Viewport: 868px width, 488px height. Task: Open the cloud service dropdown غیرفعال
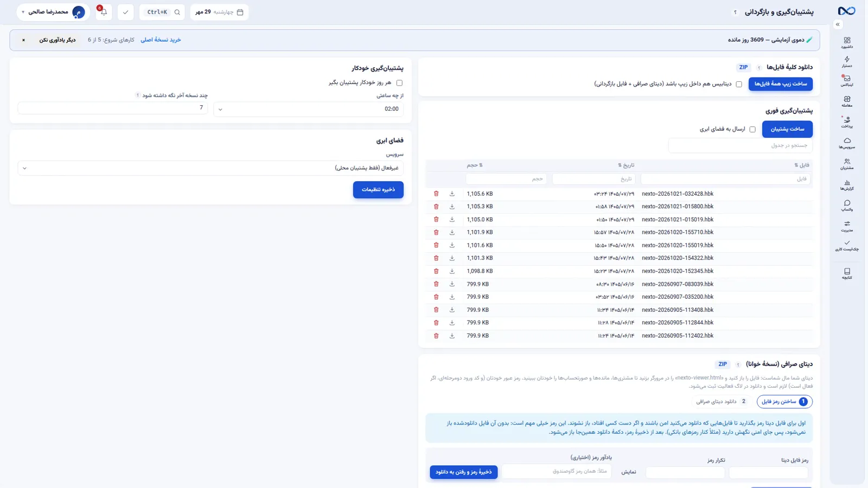[210, 168]
